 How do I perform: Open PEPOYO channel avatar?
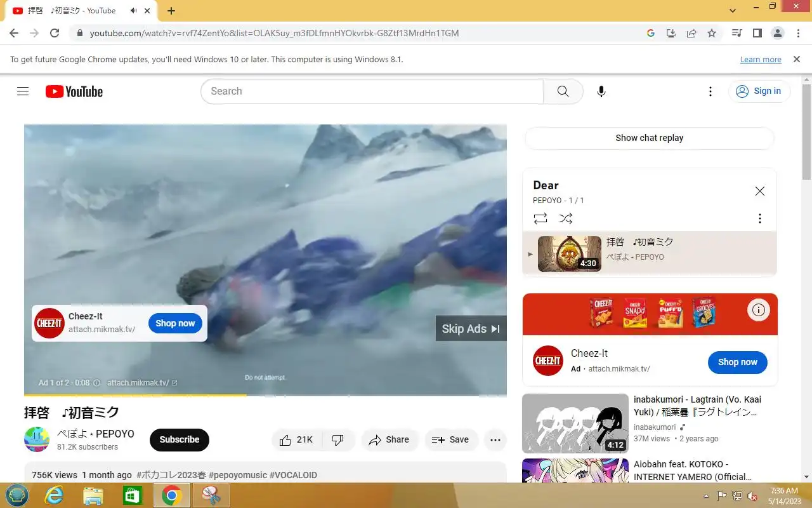pos(37,439)
